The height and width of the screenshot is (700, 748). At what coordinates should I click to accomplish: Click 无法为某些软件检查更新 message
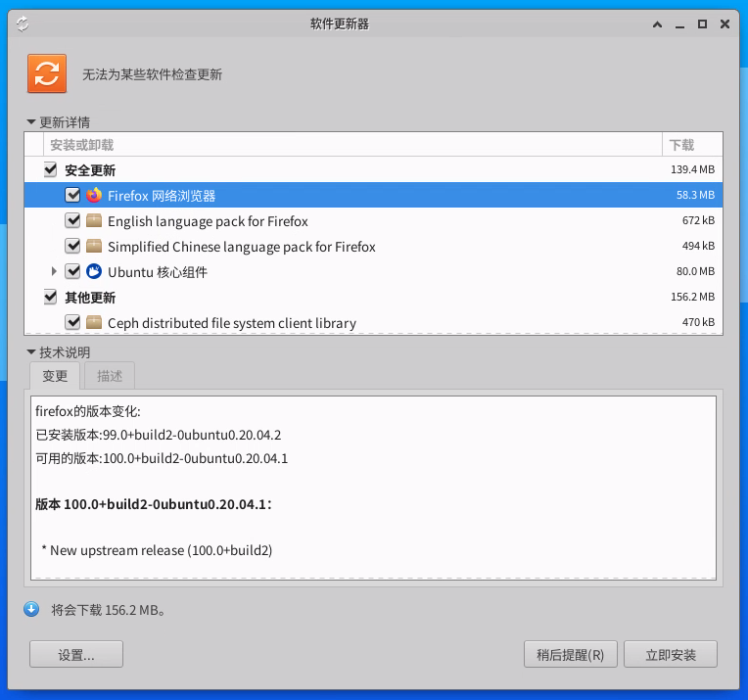tap(152, 74)
